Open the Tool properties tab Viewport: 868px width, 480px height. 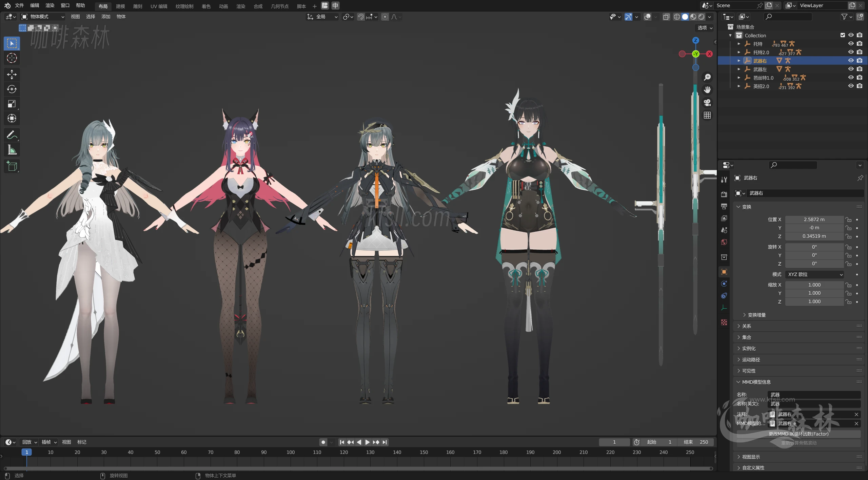tap(724, 180)
